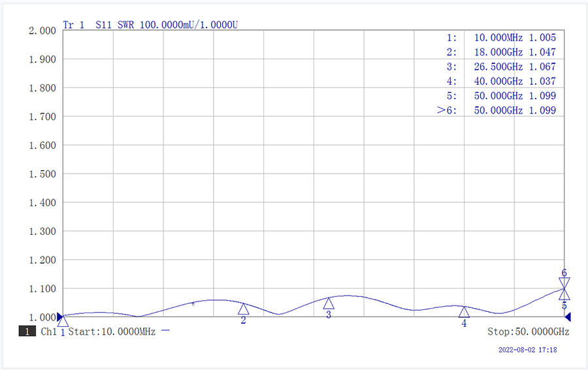Screen dimensions: 588x370
Task: Select marker 4 readout at 40.000GHz
Action: click(501, 82)
